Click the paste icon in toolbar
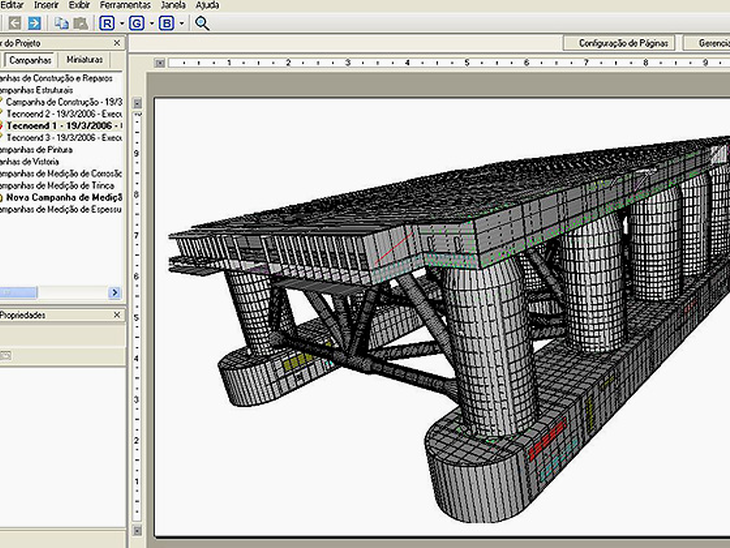Viewport: 730px width, 548px height. (80, 22)
